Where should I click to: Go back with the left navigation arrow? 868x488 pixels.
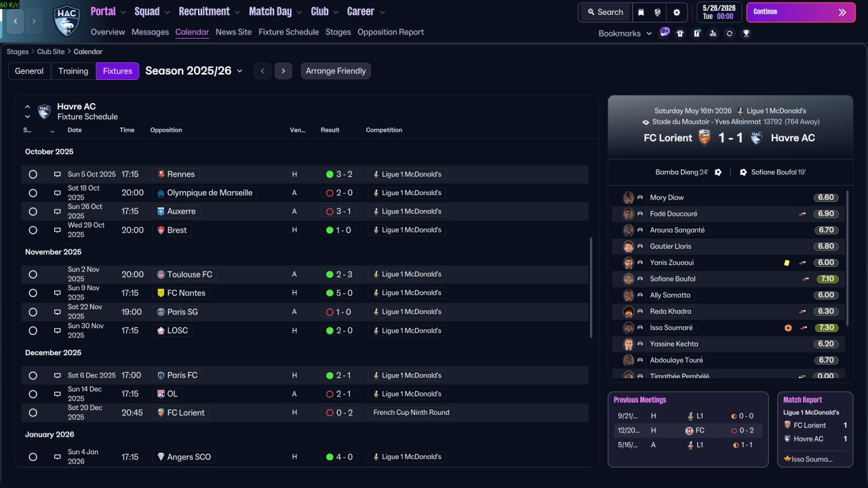coord(16,21)
